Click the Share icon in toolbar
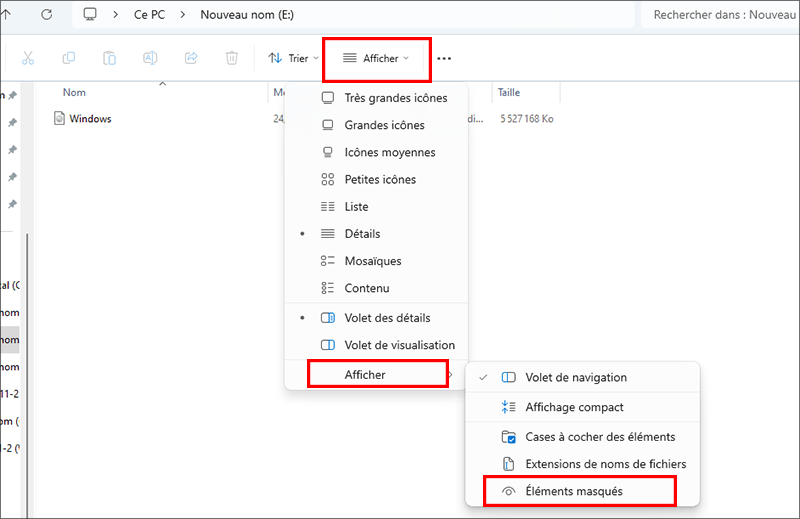Viewport: 800px width, 519px height. click(x=191, y=58)
